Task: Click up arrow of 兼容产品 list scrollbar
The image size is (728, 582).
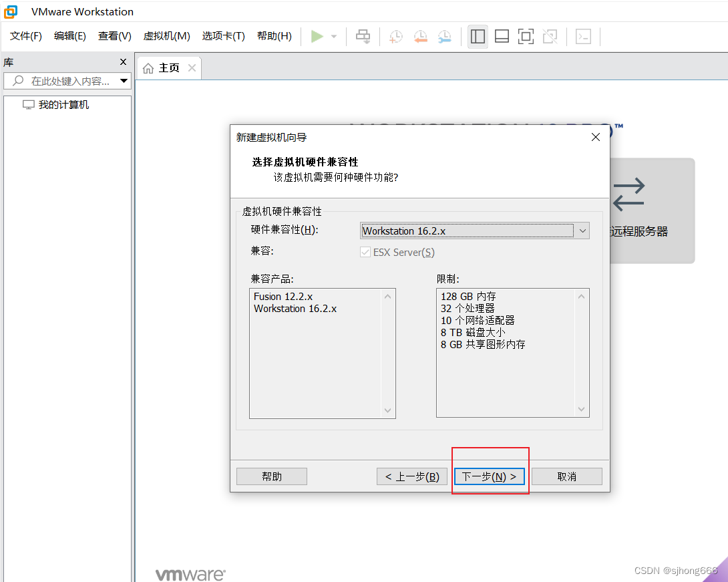Action: click(387, 296)
